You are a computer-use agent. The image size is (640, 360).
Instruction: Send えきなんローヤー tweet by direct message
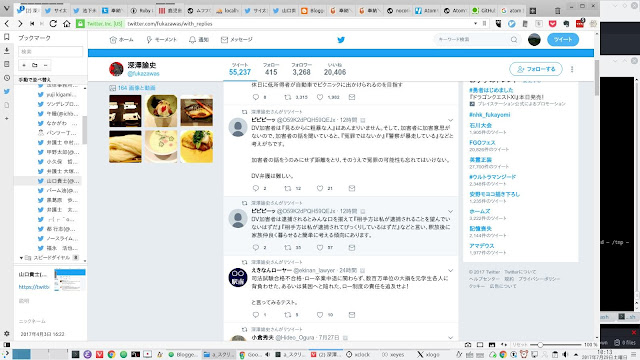[352, 315]
